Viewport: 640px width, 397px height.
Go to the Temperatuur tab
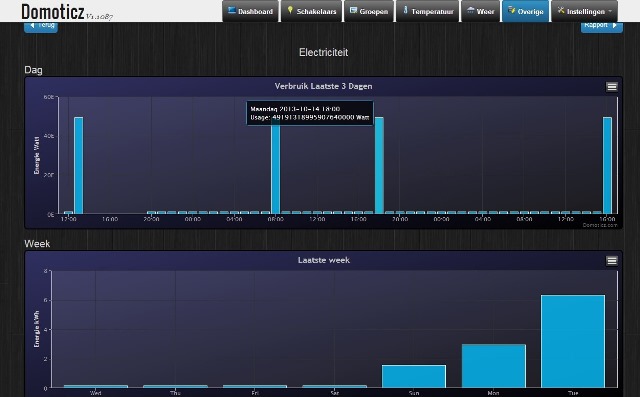427,11
